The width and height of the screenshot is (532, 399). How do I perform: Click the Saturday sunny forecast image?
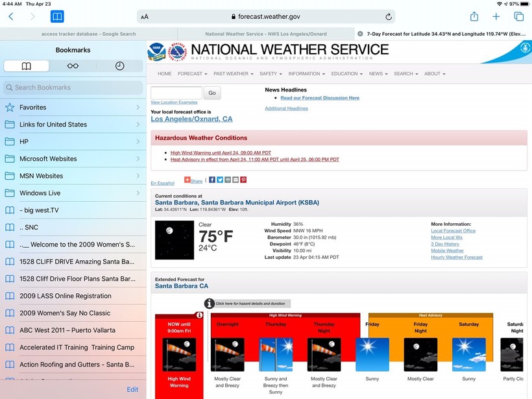(469, 354)
